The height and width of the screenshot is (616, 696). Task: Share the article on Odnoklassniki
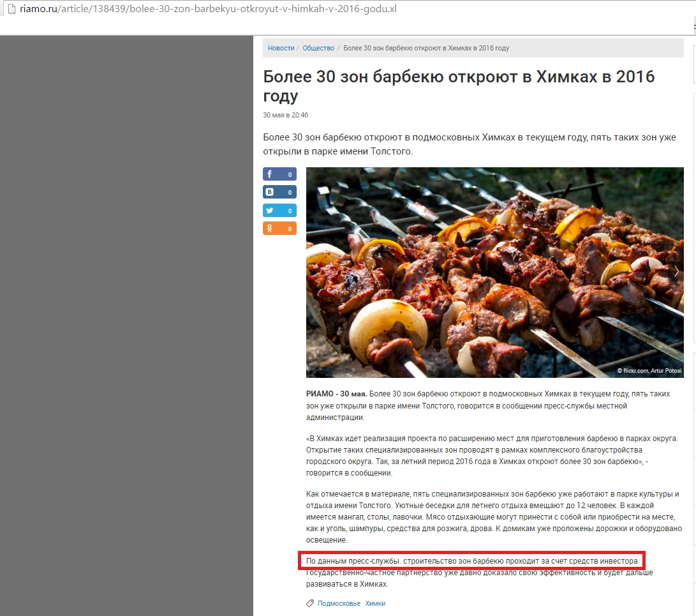[279, 229]
